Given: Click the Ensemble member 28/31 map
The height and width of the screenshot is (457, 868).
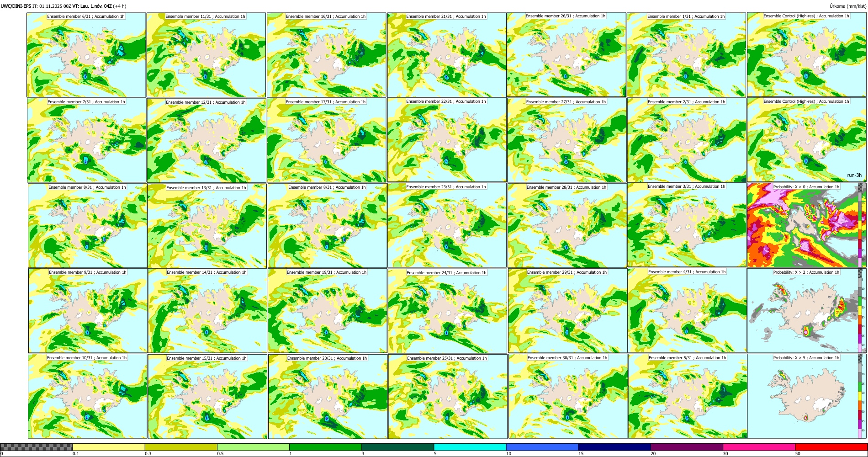Looking at the screenshot, I should (x=567, y=225).
